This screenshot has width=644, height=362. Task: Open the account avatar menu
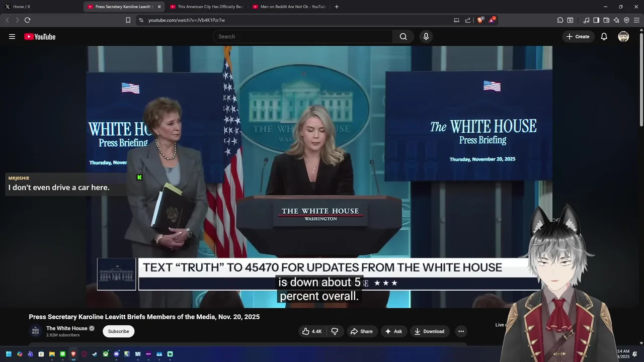(623, 37)
